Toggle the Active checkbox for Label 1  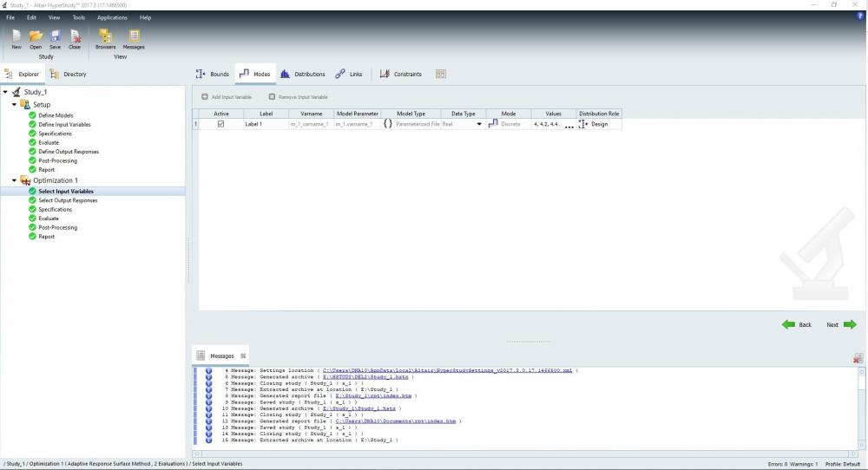[220, 124]
